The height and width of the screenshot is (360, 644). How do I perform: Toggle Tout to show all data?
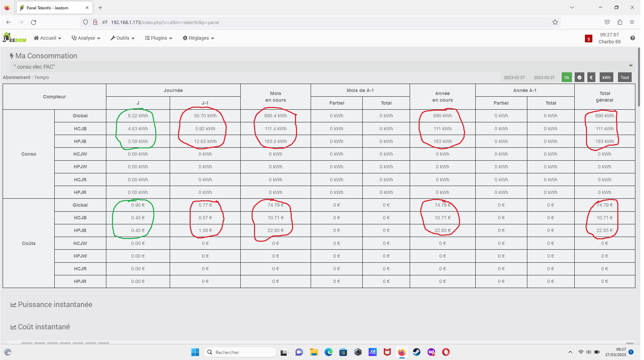[624, 78]
